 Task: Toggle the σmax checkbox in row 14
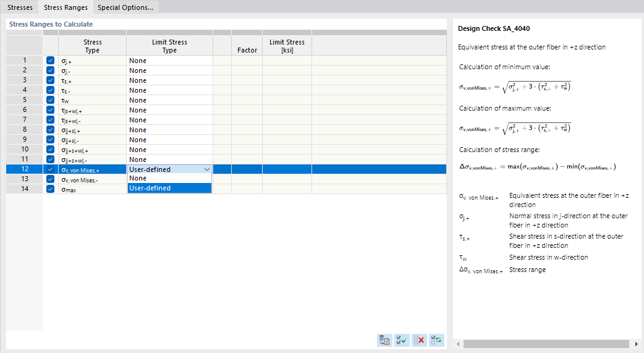click(50, 189)
